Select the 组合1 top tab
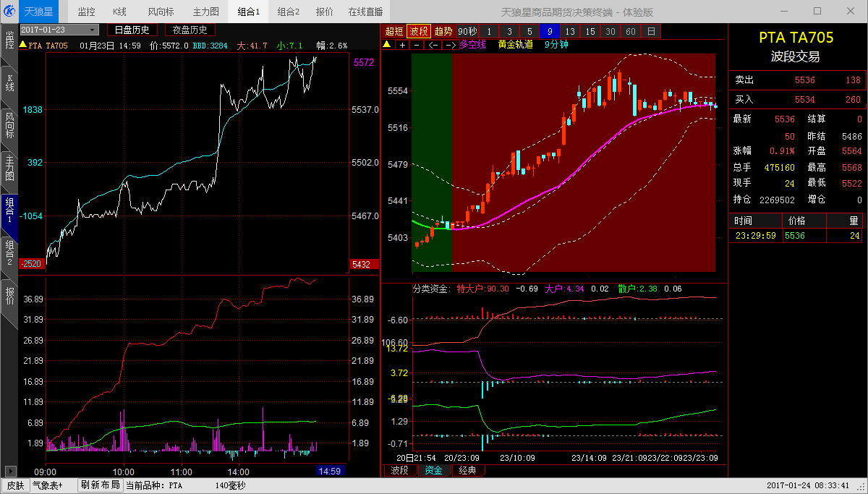 (x=248, y=12)
